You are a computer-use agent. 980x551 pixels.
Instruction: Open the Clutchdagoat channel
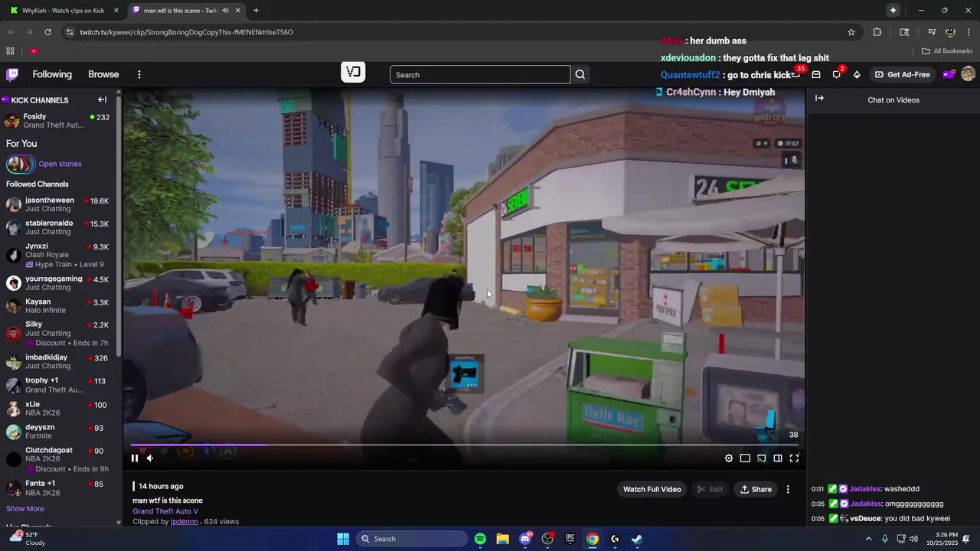(x=58, y=459)
